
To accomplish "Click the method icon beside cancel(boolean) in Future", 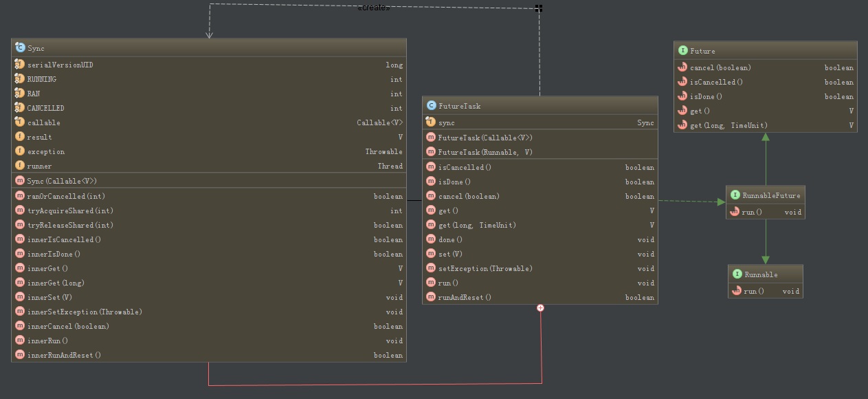I will point(682,67).
